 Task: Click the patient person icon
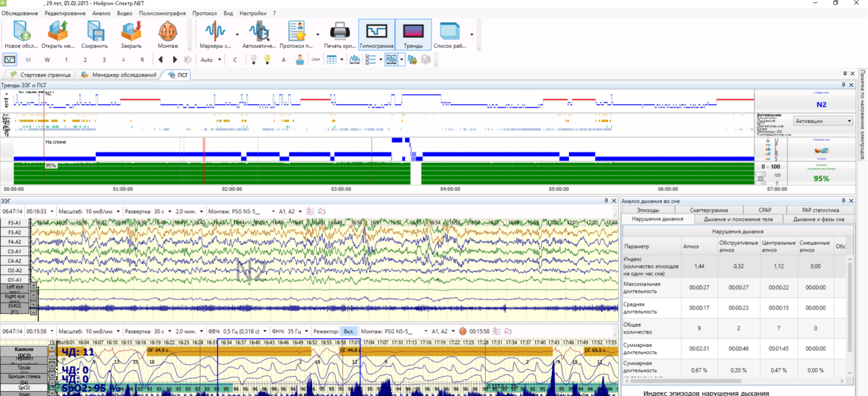point(300,60)
